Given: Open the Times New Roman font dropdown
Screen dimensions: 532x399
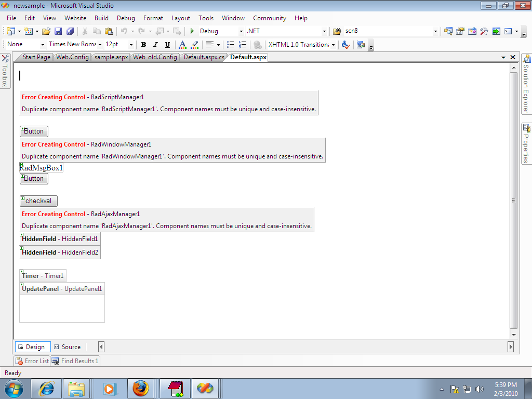Looking at the screenshot, I should click(100, 45).
